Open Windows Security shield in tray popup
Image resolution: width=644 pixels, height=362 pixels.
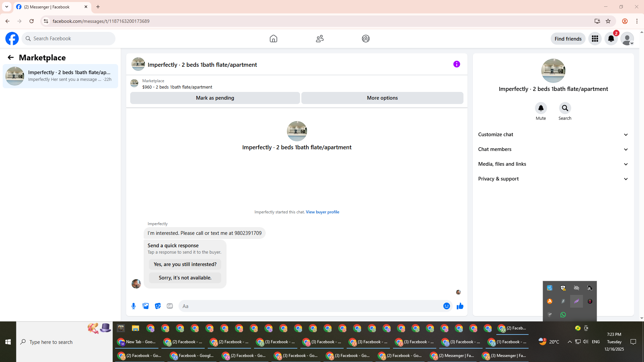563,288
